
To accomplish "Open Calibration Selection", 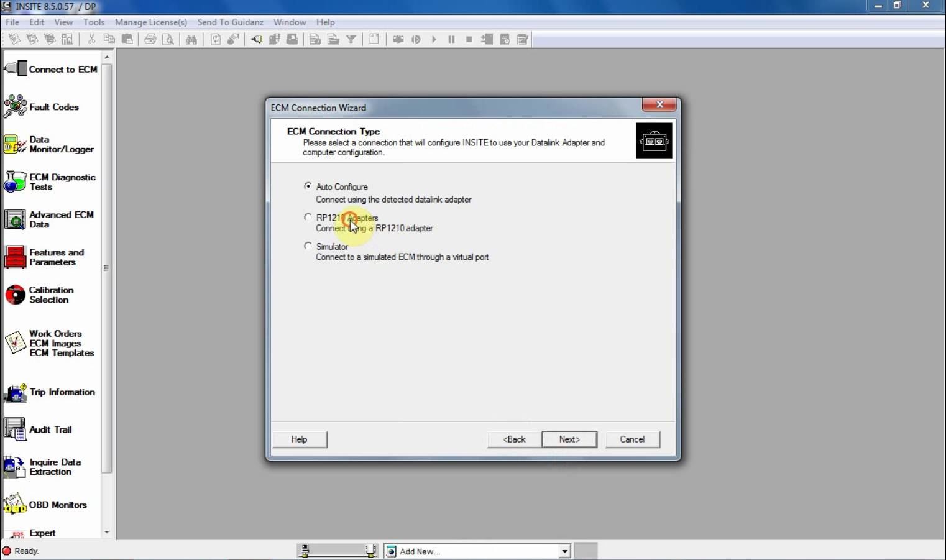I will pyautogui.click(x=39, y=295).
